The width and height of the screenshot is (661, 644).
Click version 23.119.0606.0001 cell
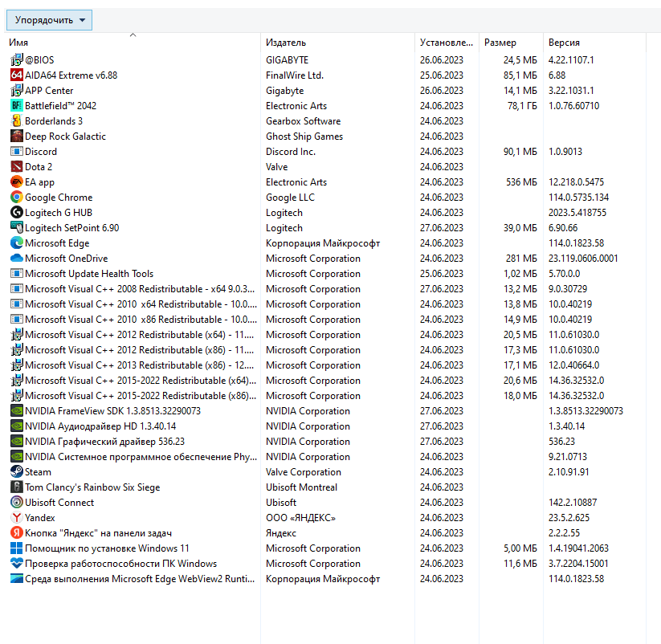tap(583, 259)
